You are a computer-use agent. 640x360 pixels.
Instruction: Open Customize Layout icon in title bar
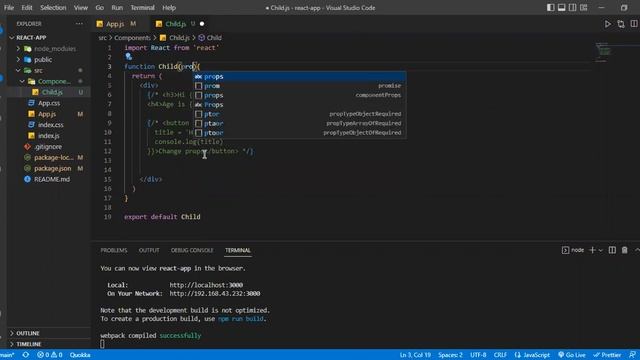coord(584,7)
